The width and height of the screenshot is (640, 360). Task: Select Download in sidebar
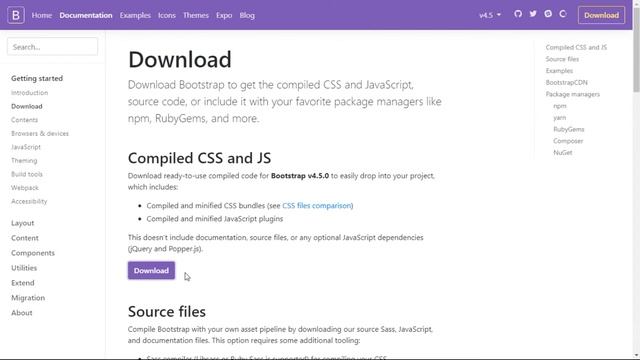pos(27,106)
